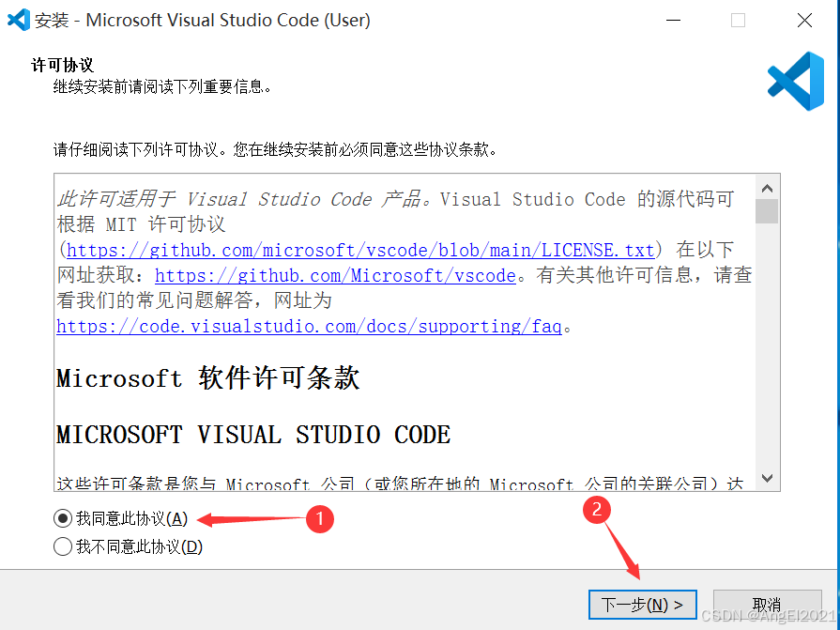
Task: Open the code.visualstudio.com supporting faq link
Action: [309, 326]
